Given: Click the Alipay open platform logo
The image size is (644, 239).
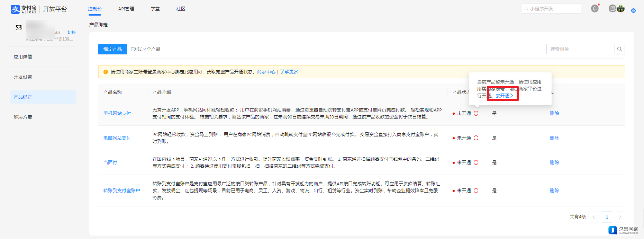Looking at the screenshot, I should click(39, 9).
